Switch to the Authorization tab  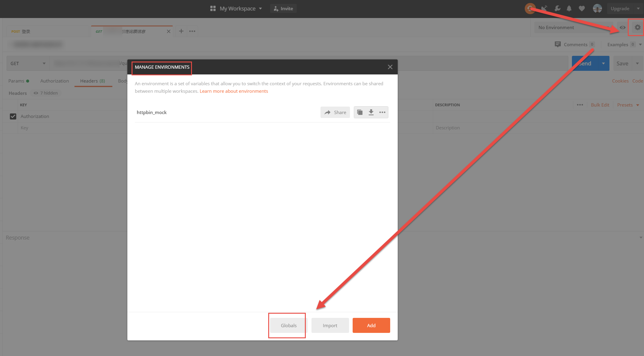tap(54, 81)
